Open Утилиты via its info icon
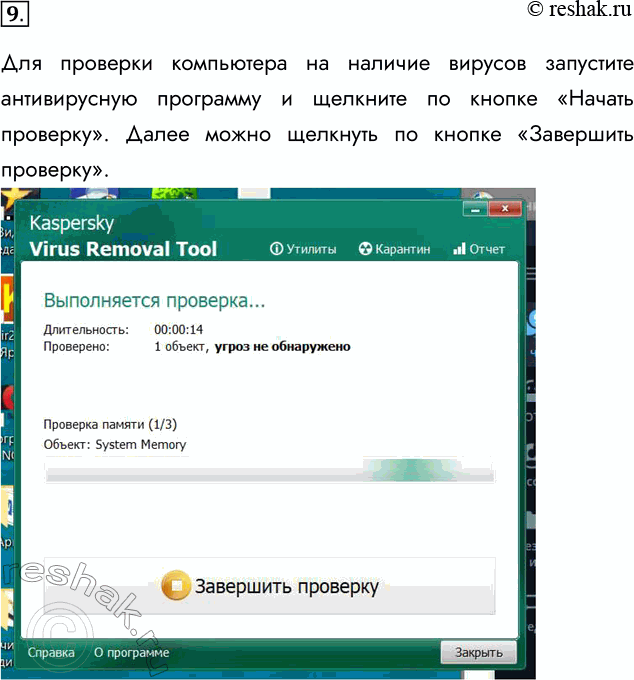This screenshot has width=634, height=680. [277, 249]
